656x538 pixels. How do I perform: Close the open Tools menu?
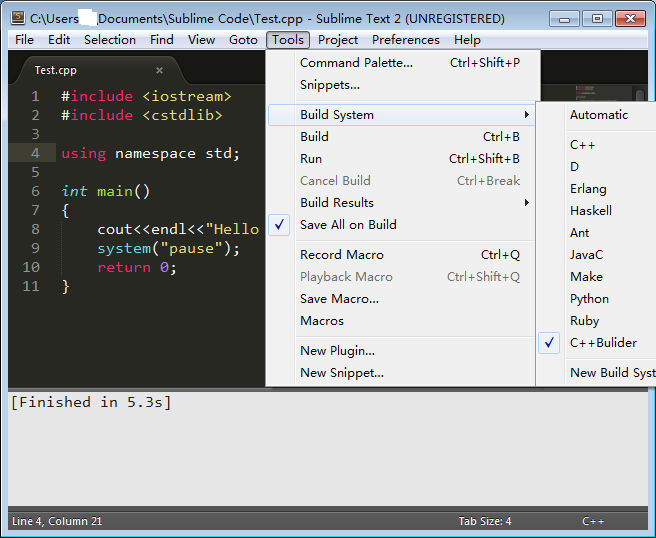coord(288,40)
